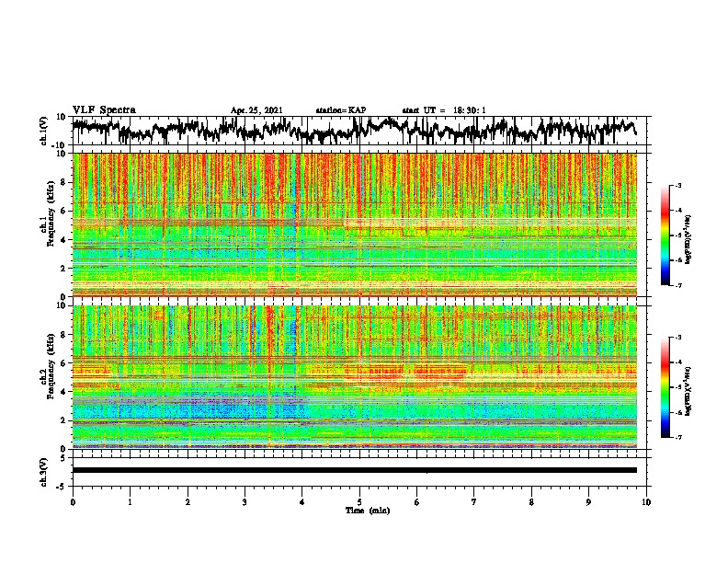Click the ch.2 spectrogram color scale bar
728x563 pixels.
[x=665, y=387]
